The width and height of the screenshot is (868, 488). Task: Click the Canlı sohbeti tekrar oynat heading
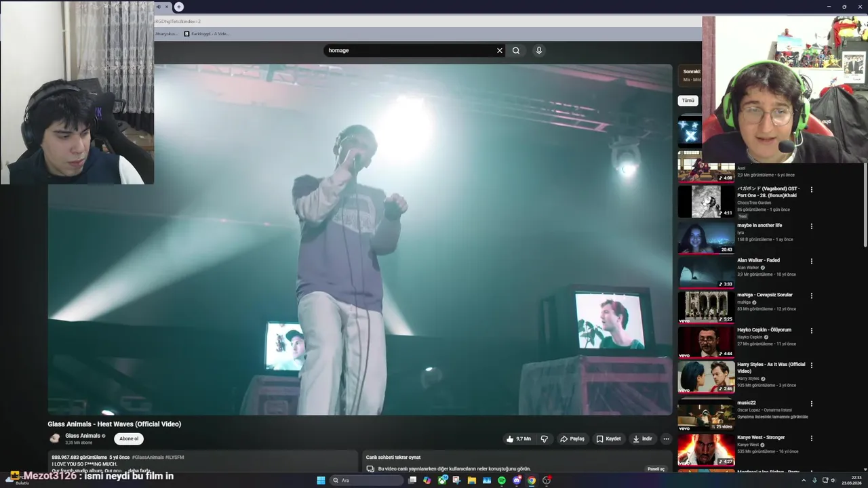pyautogui.click(x=393, y=457)
